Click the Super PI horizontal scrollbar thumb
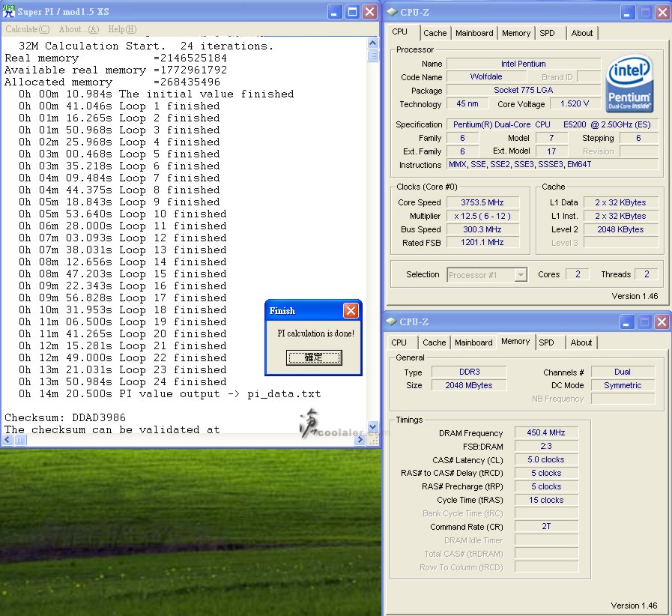 [20, 440]
